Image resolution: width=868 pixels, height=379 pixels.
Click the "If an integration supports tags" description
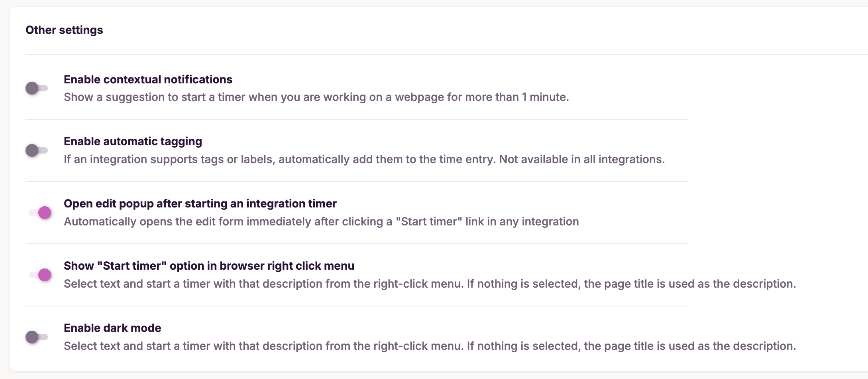[x=364, y=159]
